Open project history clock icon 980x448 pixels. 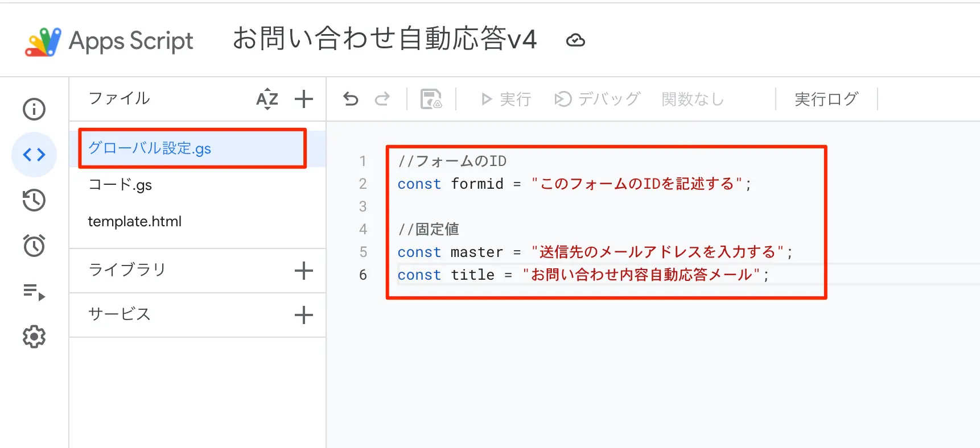(x=34, y=200)
